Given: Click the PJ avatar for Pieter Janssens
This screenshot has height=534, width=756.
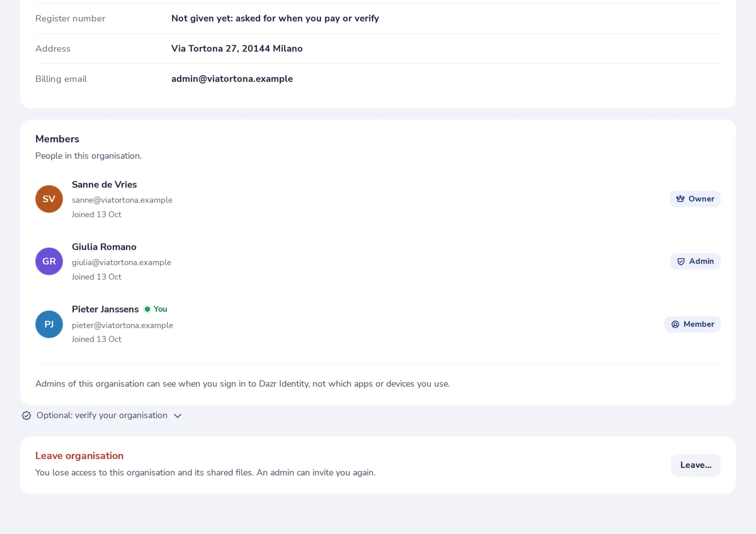Looking at the screenshot, I should (49, 324).
